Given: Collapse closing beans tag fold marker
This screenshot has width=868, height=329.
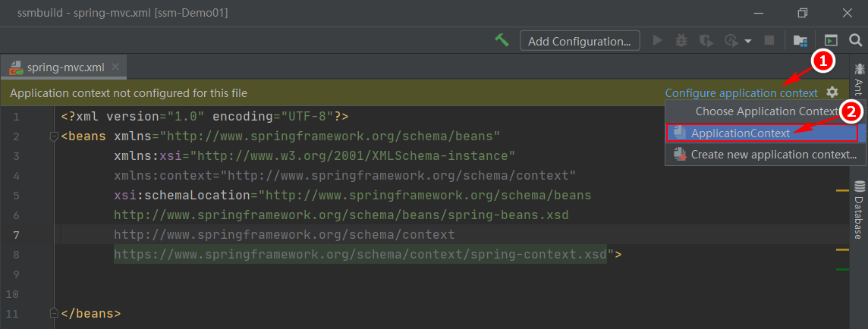Looking at the screenshot, I should (x=55, y=314).
